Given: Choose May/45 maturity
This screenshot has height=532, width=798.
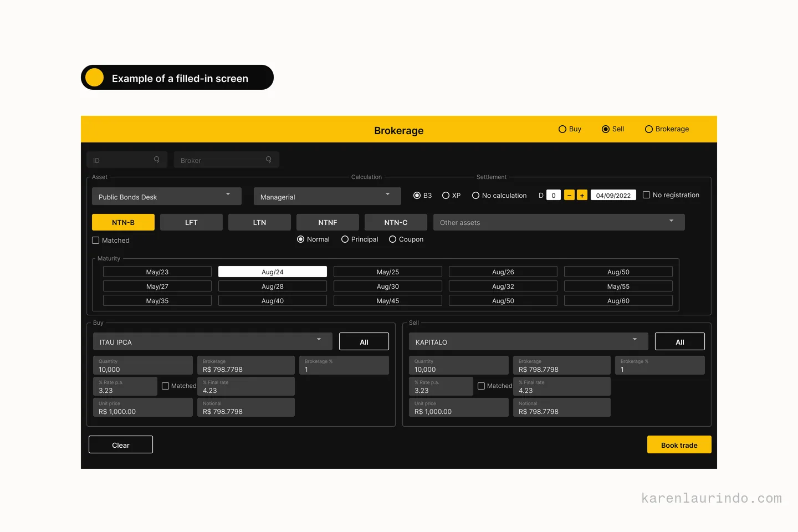Looking at the screenshot, I should pyautogui.click(x=388, y=300).
